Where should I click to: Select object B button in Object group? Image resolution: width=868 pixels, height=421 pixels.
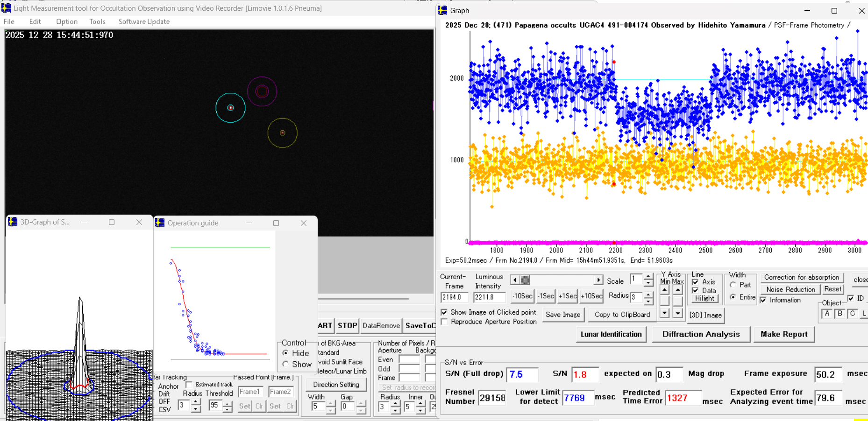click(840, 314)
